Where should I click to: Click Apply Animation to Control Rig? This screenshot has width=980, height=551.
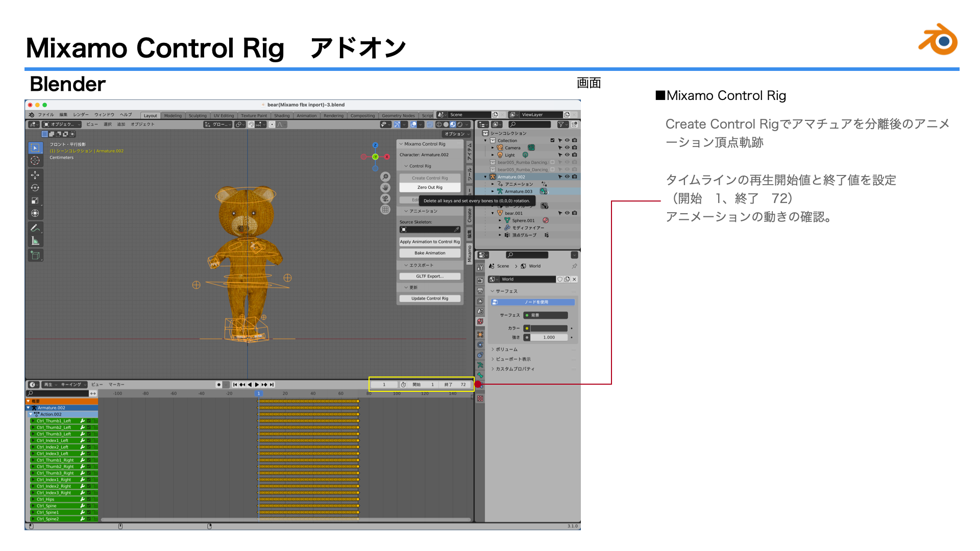coord(430,242)
